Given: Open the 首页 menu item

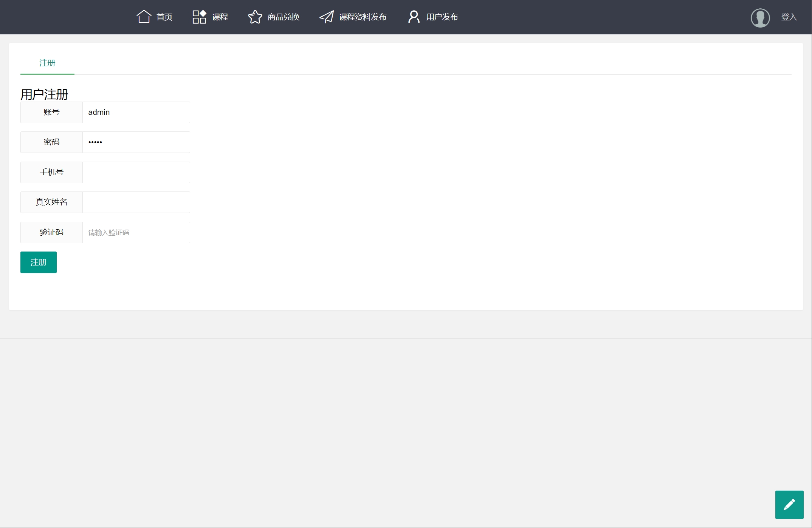Looking at the screenshot, I should pos(164,17).
